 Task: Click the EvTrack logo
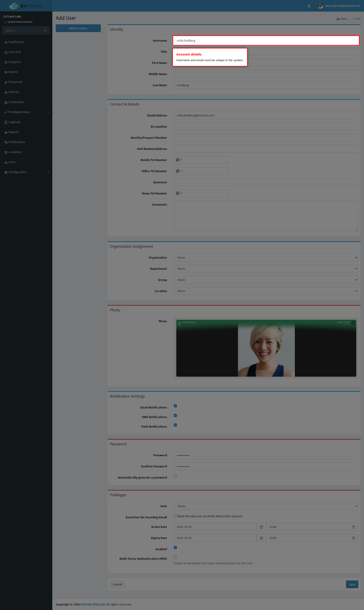[26, 6]
